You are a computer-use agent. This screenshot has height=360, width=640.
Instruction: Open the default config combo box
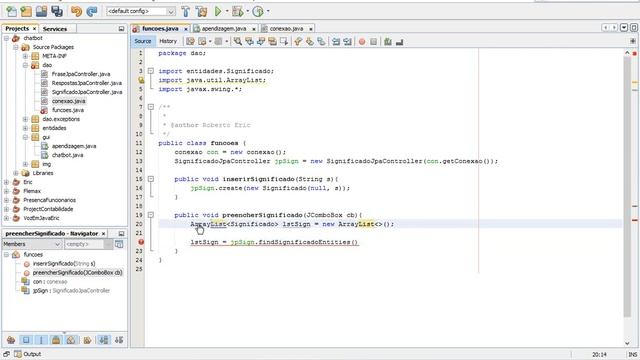pyautogui.click(x=141, y=11)
